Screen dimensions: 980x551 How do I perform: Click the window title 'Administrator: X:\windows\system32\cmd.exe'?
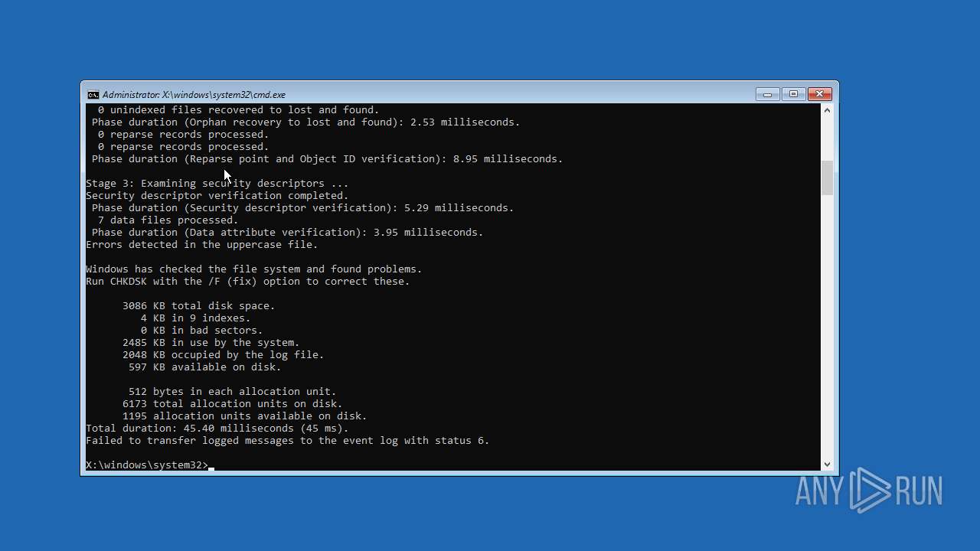click(194, 95)
